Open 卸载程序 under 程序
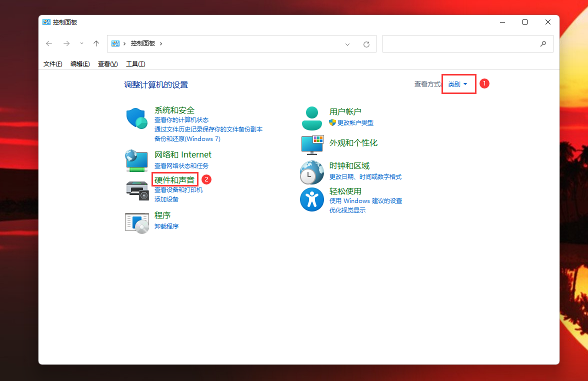Screen dimensions: 588x381 166,226
